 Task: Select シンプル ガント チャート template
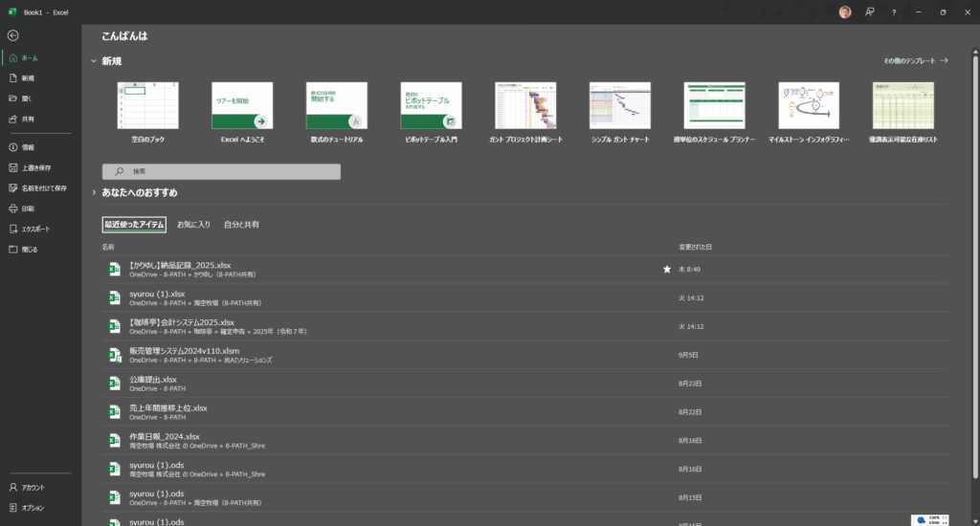point(620,113)
